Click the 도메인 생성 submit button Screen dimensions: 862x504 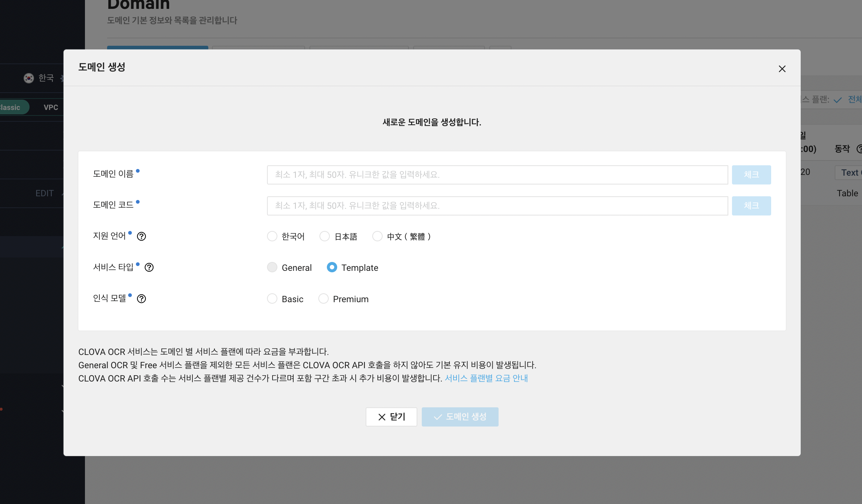[x=460, y=417]
